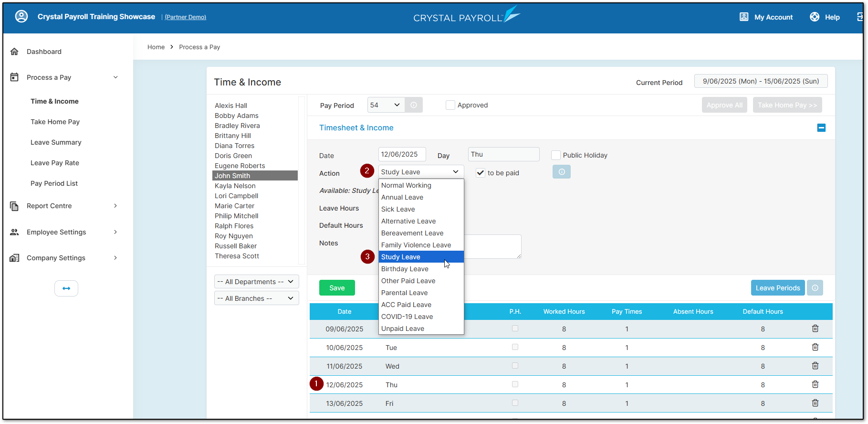The height and width of the screenshot is (424, 868).
Task: Open the Help globe icon
Action: (x=815, y=17)
